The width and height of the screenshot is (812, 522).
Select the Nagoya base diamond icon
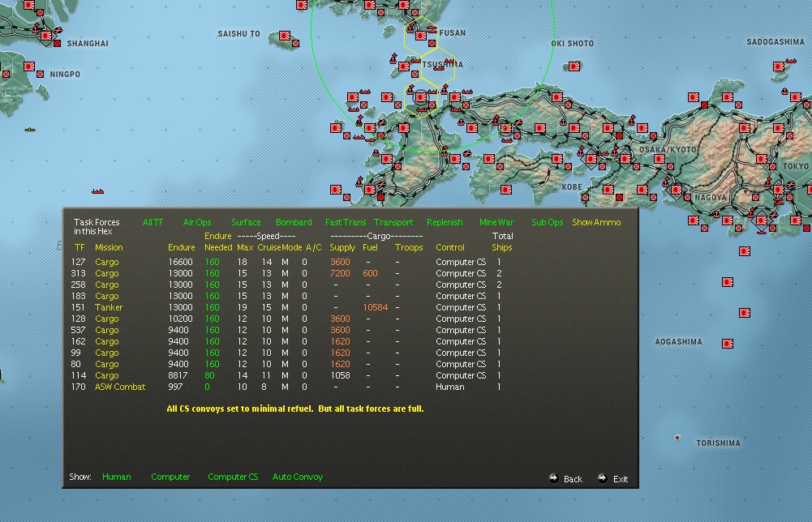point(677,190)
